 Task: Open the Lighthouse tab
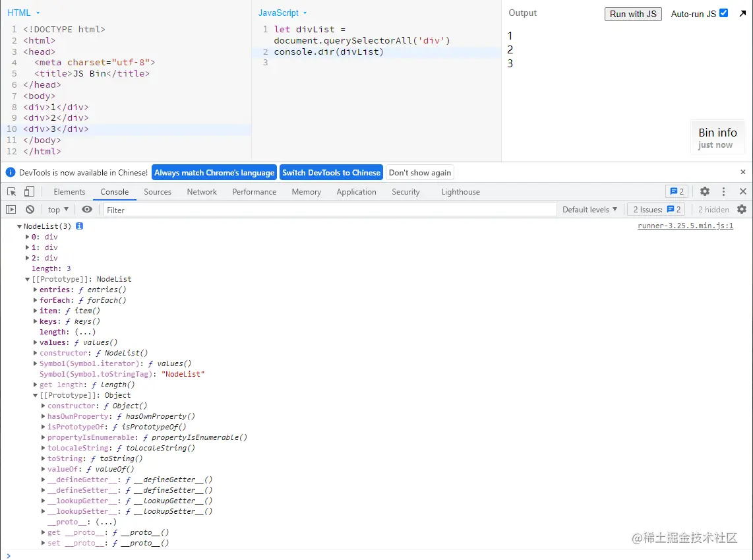[460, 192]
